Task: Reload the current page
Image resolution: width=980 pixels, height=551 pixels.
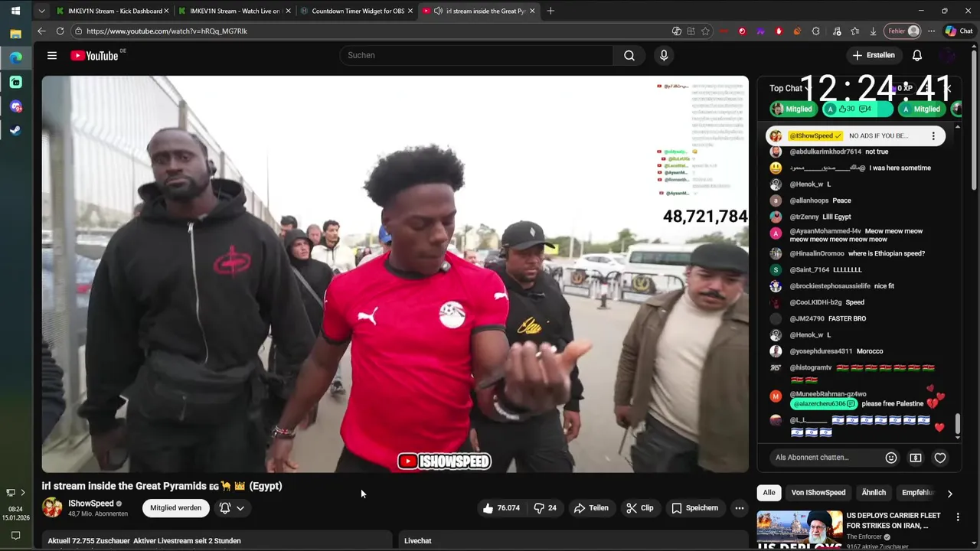Action: click(x=60, y=31)
